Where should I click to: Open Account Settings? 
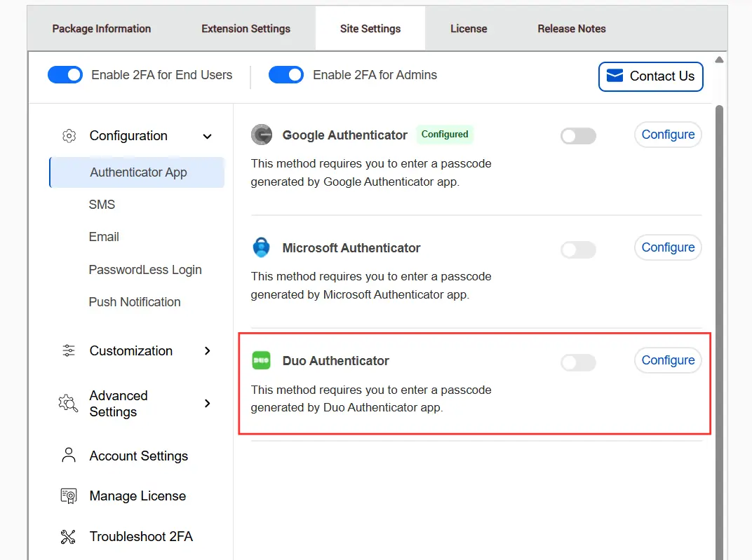point(139,456)
